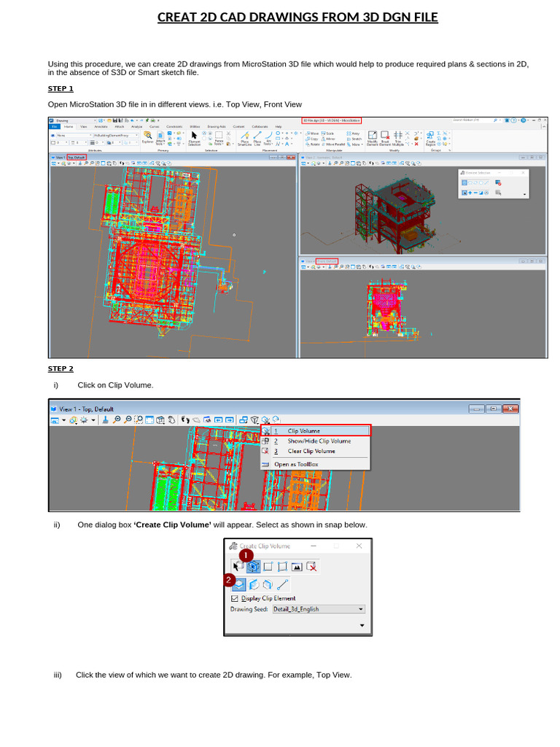The image size is (560, 747).
Task: Click the Copy View icon
Action: coord(244,420)
